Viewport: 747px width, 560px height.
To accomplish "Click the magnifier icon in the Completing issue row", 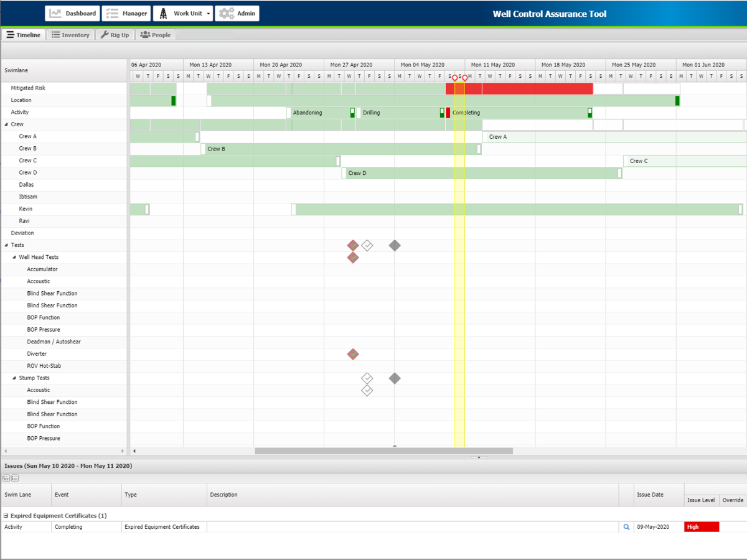I will pos(626,527).
